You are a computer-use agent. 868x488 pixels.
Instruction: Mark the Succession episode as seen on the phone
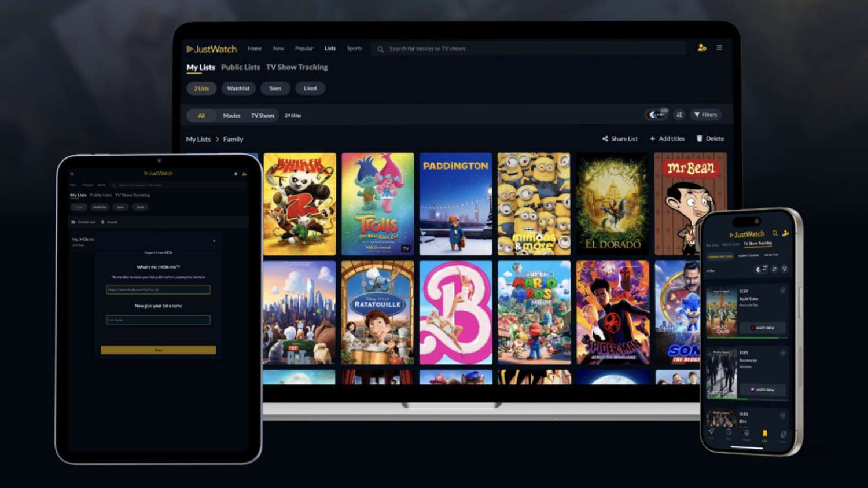pos(782,353)
